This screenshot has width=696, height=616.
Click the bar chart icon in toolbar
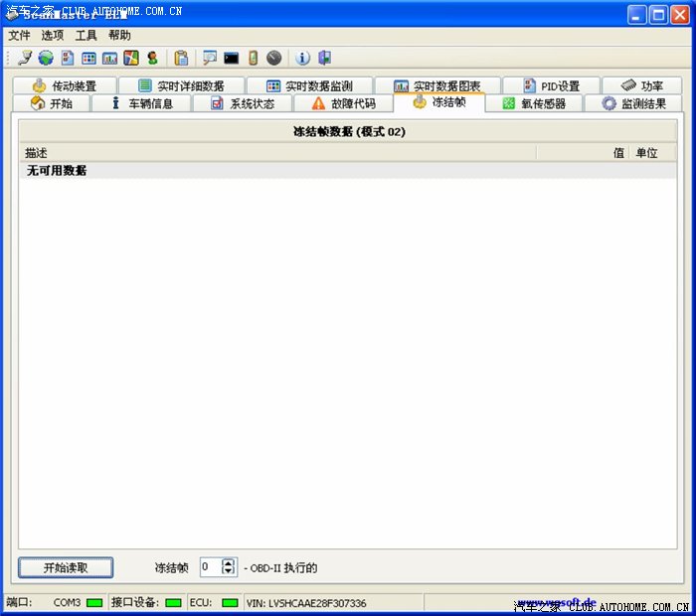pyautogui.click(x=110, y=59)
